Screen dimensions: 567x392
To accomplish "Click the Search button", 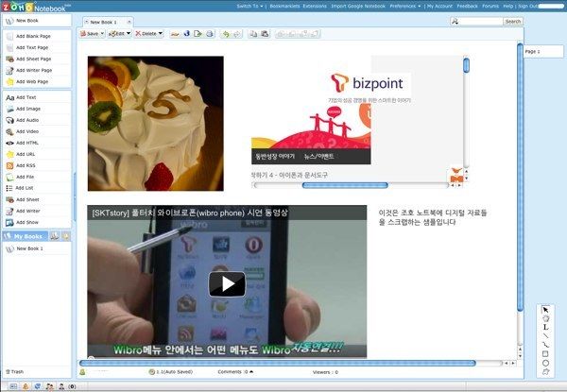I will coord(513,22).
